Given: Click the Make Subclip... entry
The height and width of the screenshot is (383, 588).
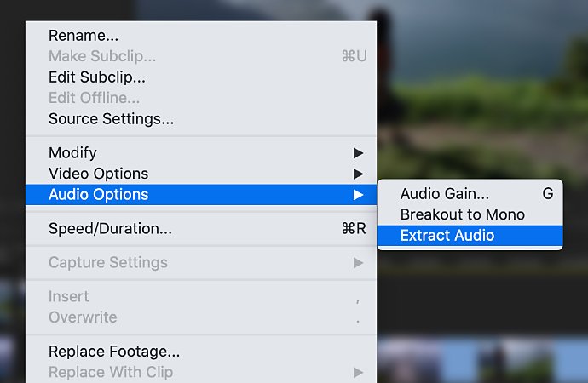Looking at the screenshot, I should [x=201, y=56].
